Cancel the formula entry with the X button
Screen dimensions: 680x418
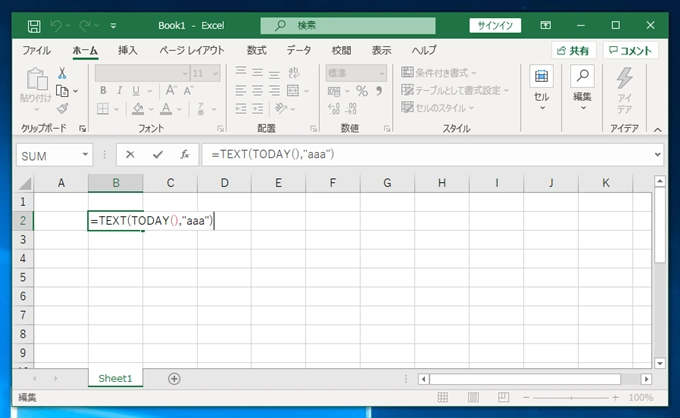pyautogui.click(x=130, y=154)
